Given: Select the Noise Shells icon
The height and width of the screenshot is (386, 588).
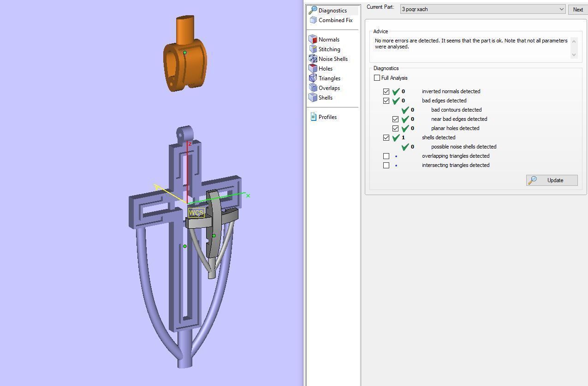Looking at the screenshot, I should coord(313,59).
